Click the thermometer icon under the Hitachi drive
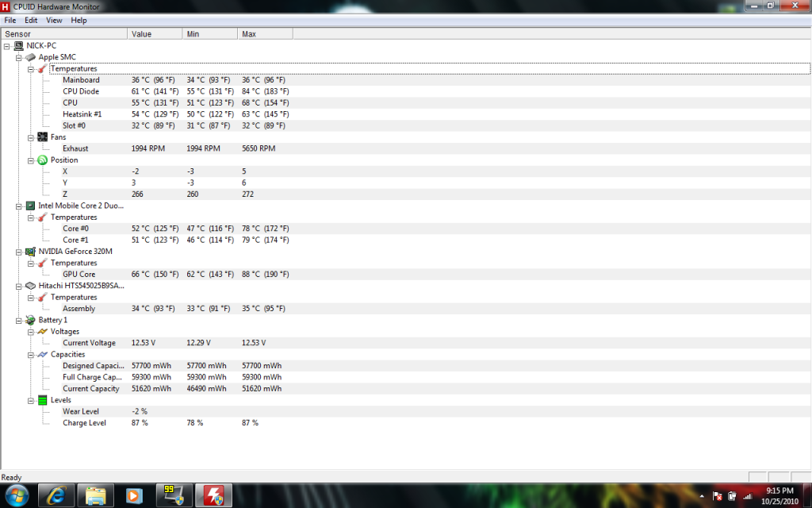 pyautogui.click(x=43, y=297)
